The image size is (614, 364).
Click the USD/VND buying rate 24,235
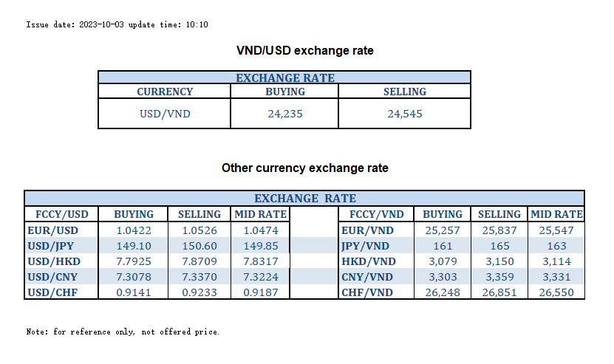point(285,114)
